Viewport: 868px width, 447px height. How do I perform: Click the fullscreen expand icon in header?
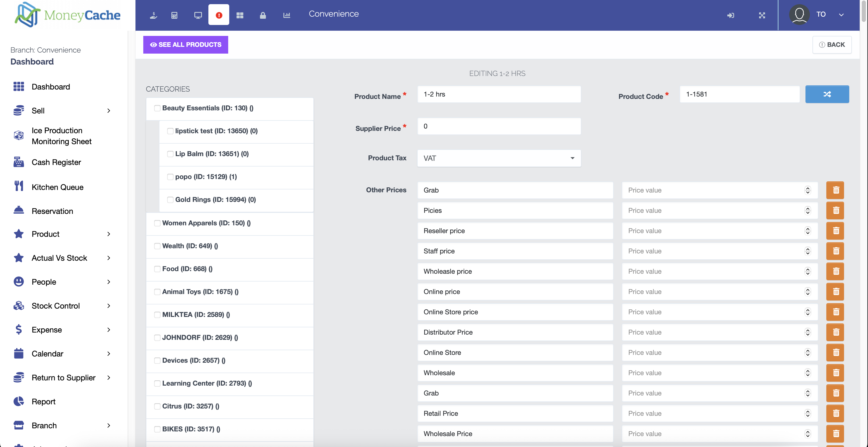click(x=762, y=15)
